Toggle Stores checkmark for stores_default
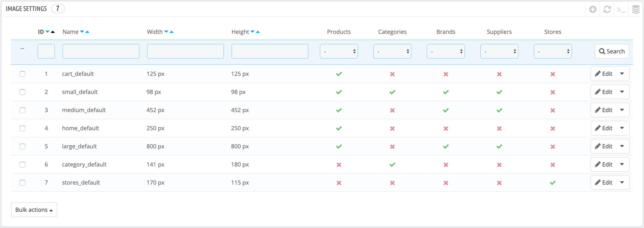 click(553, 183)
